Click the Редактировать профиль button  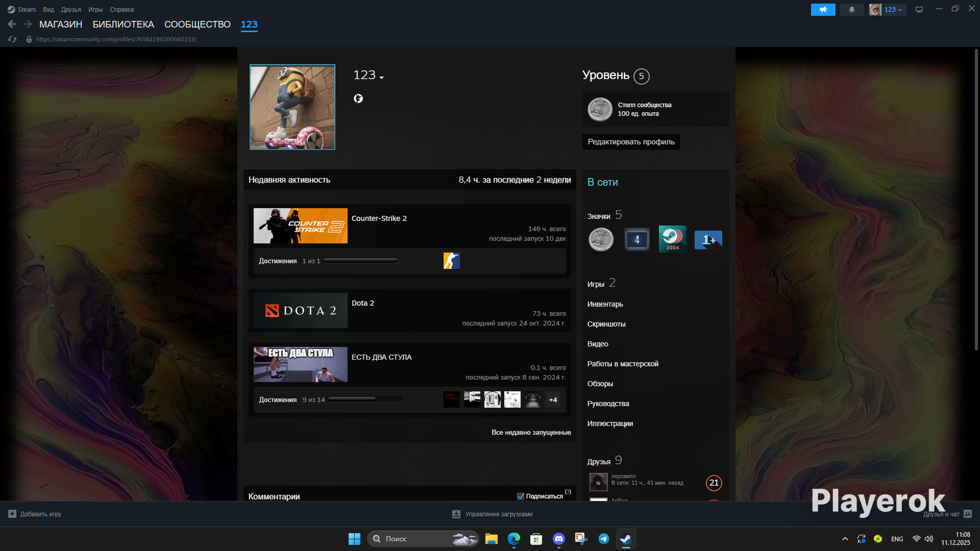point(631,142)
